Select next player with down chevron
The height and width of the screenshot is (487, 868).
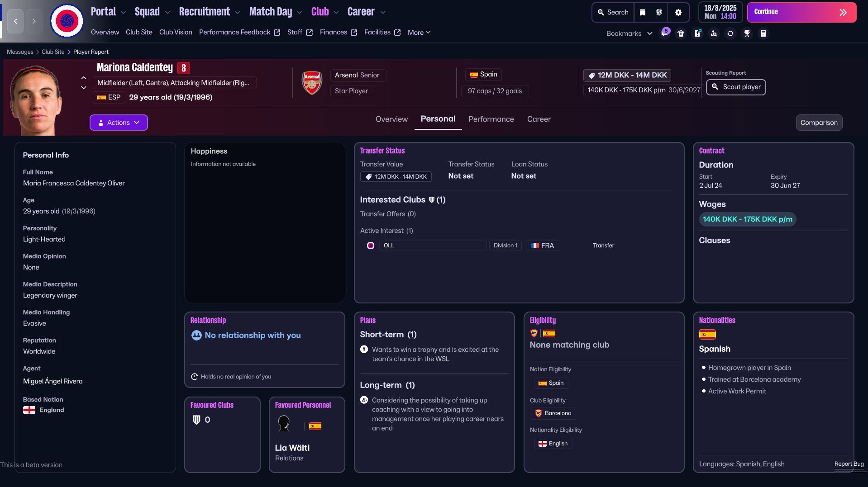[x=84, y=88]
